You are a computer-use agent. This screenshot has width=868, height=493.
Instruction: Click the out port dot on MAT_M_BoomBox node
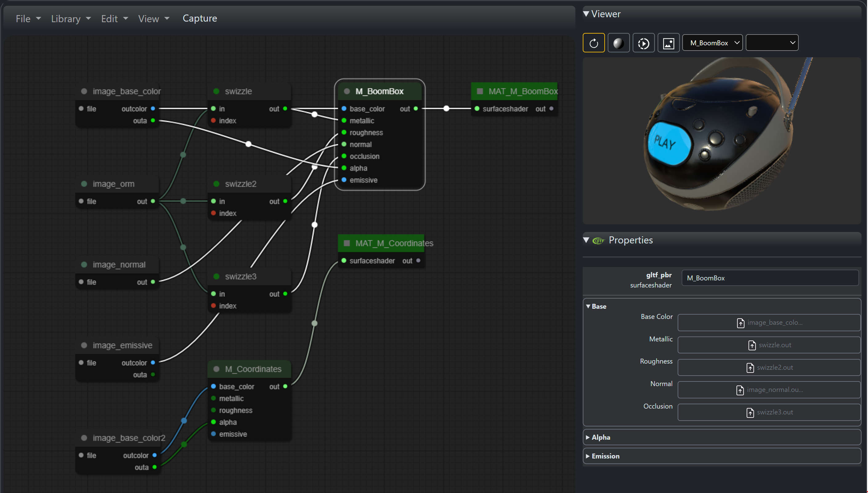tap(552, 109)
